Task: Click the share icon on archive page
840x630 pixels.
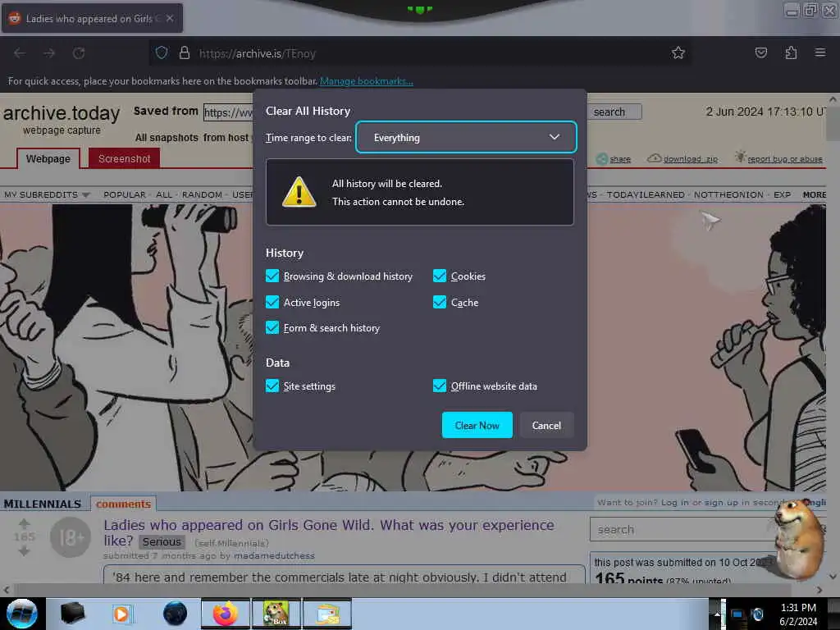Action: (x=602, y=158)
